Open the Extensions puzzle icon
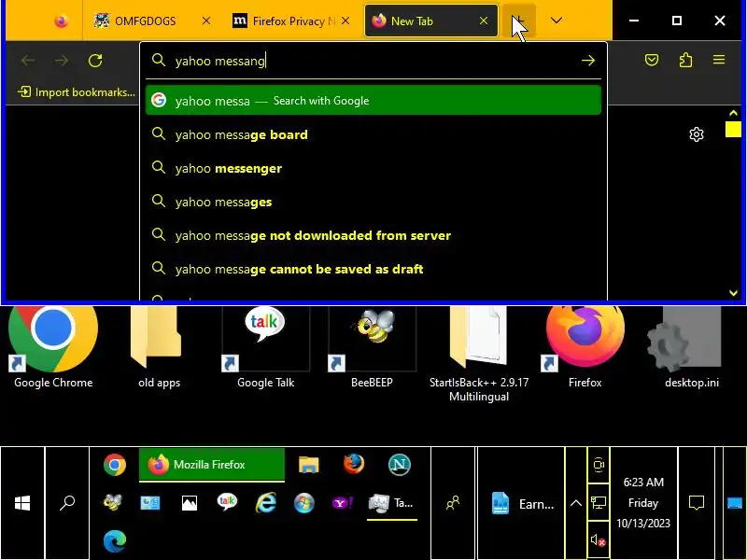Image resolution: width=747 pixels, height=560 pixels. click(x=685, y=60)
